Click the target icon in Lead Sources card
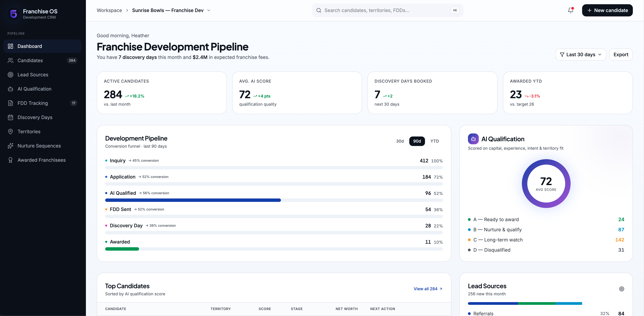This screenshot has height=316, width=644. (x=622, y=289)
